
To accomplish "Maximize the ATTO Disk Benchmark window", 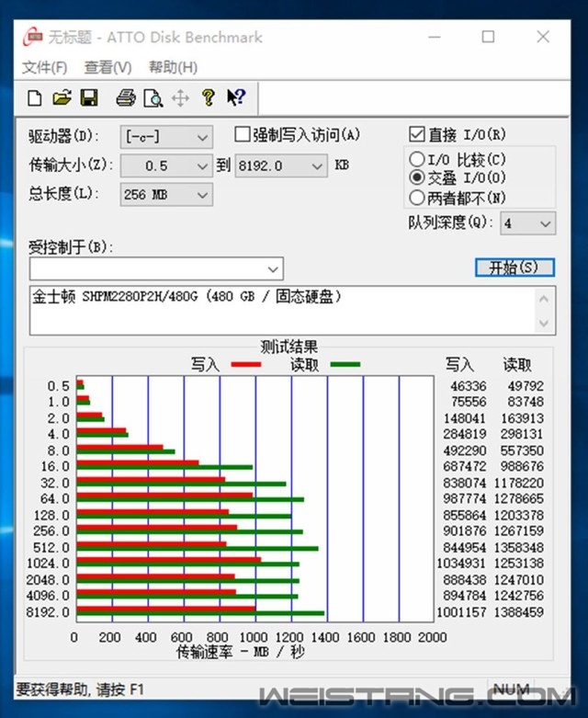I will pos(488,37).
